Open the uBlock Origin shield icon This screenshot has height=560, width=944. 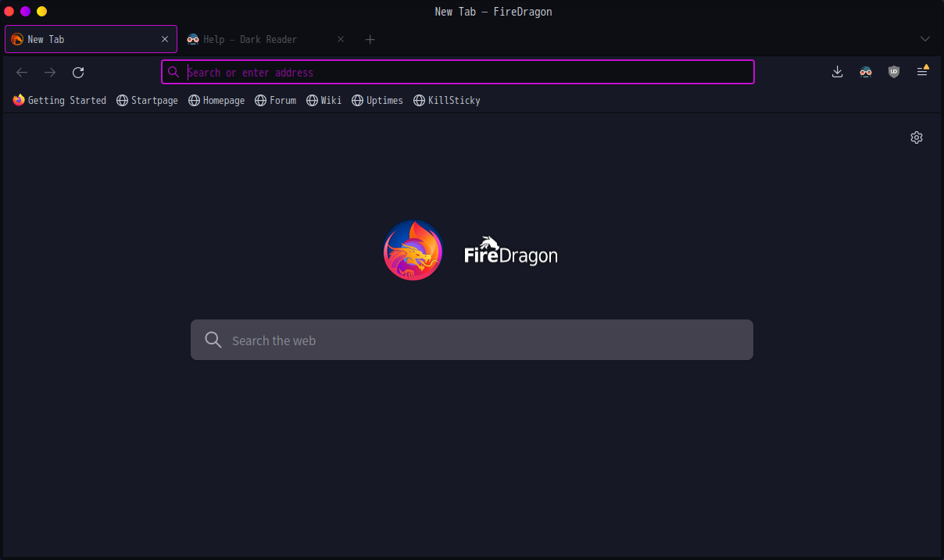click(894, 72)
